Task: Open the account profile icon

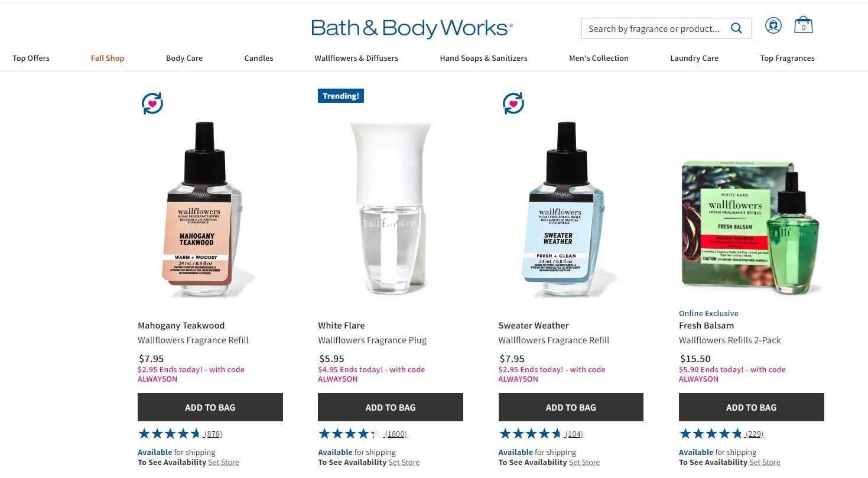Action: click(773, 25)
